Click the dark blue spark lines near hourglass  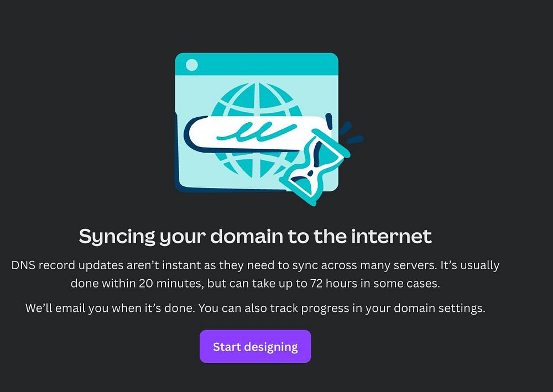(350, 132)
